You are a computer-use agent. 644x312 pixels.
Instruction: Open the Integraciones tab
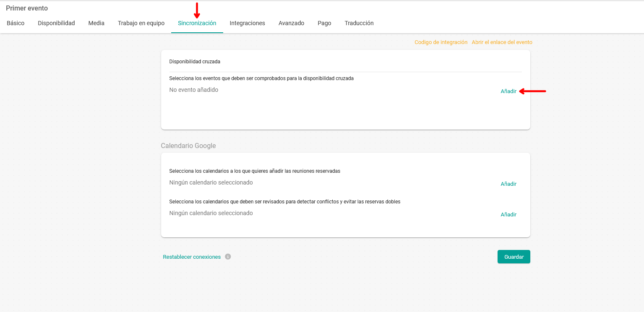pyautogui.click(x=247, y=23)
